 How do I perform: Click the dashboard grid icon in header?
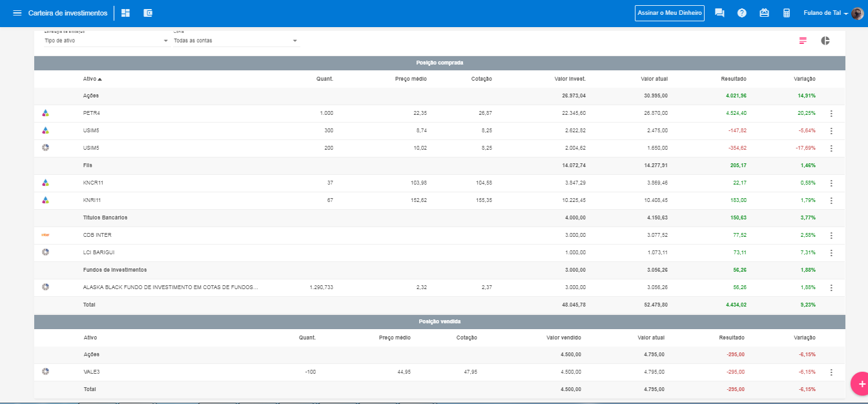pos(125,13)
